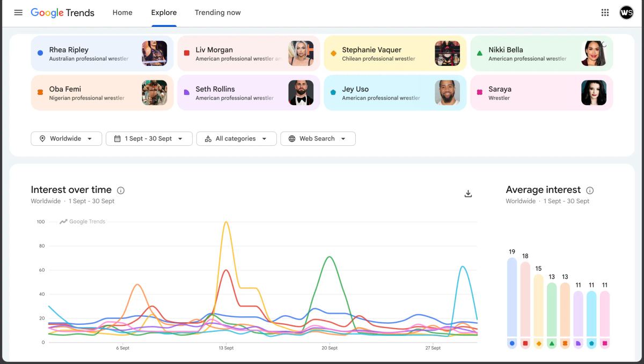
Task: Click the green triangle marker beside Nikki Bella
Action: pyautogui.click(x=480, y=53)
